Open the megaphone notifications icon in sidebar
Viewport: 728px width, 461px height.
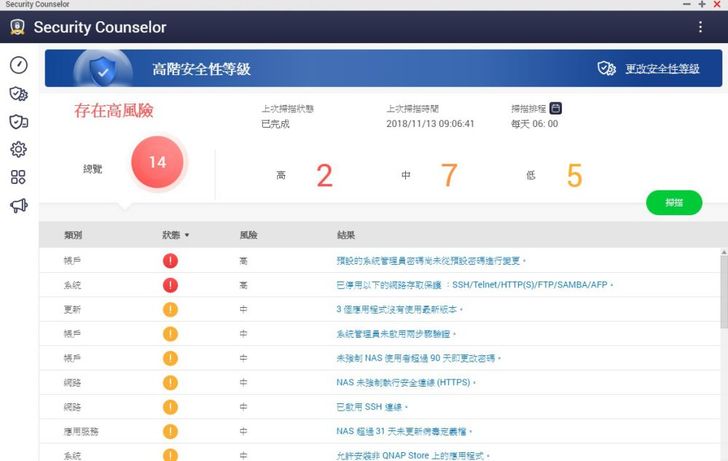(19, 205)
